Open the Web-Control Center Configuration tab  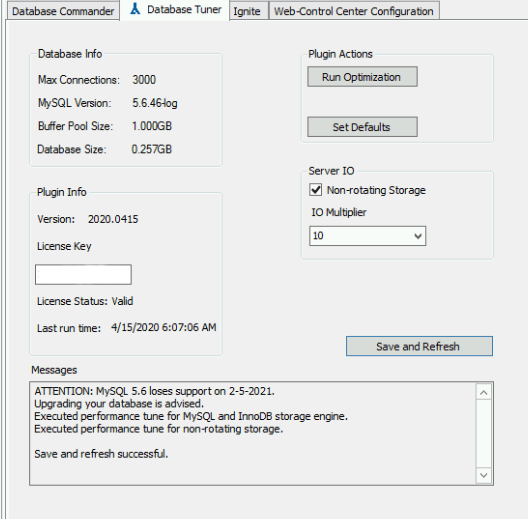pos(354,11)
